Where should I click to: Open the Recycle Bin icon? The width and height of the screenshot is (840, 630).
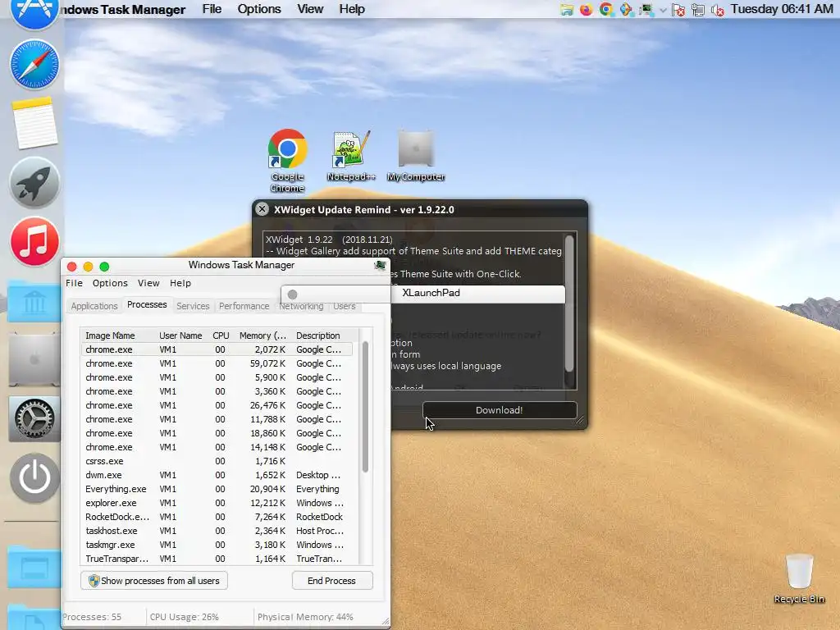click(799, 579)
